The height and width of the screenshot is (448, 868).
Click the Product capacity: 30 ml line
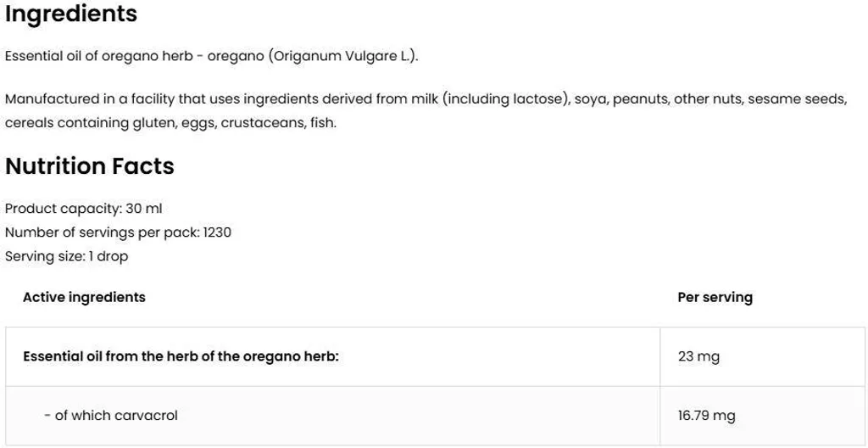(x=84, y=209)
